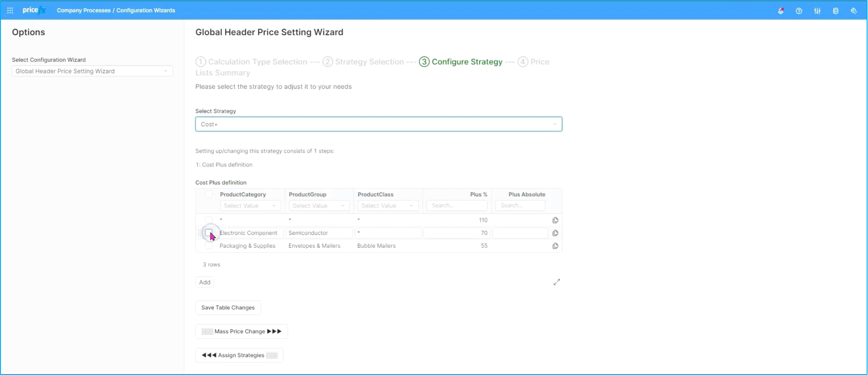868x375 pixels.
Task: Click the Pricefx logo
Action: click(x=34, y=10)
